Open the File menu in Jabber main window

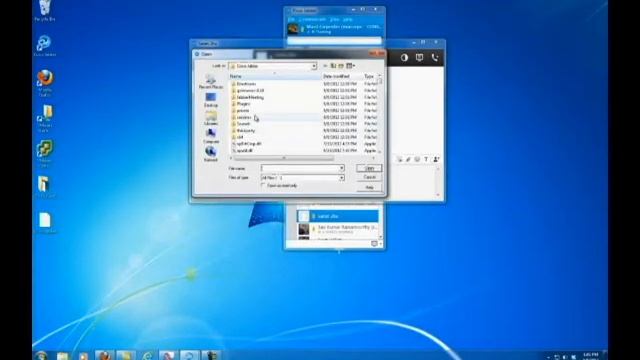pos(291,19)
